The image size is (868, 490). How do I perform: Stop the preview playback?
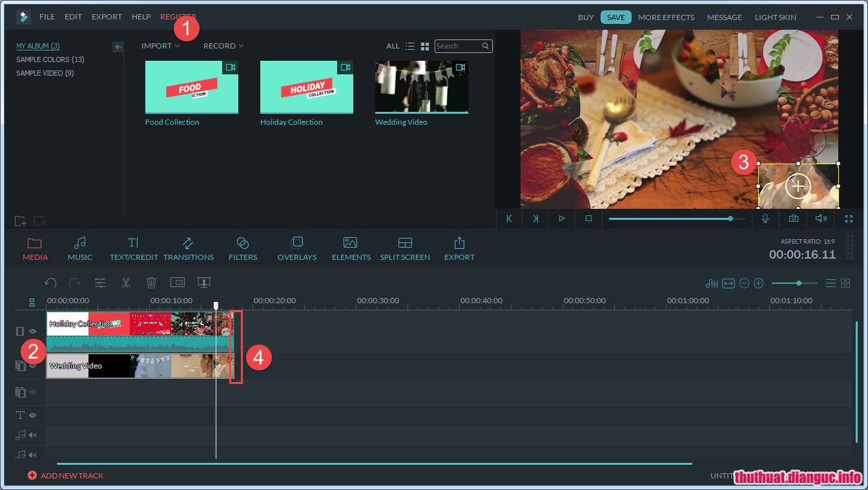[x=588, y=218]
